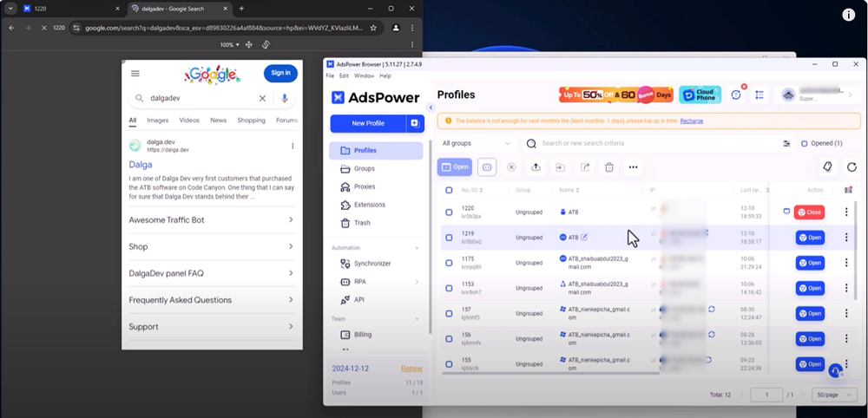868x418 pixels.
Task: Select checkbox for profile 1153
Action: [x=449, y=289]
